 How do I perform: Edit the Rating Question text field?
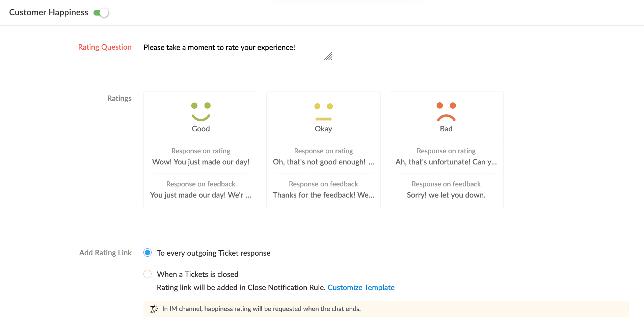click(233, 48)
